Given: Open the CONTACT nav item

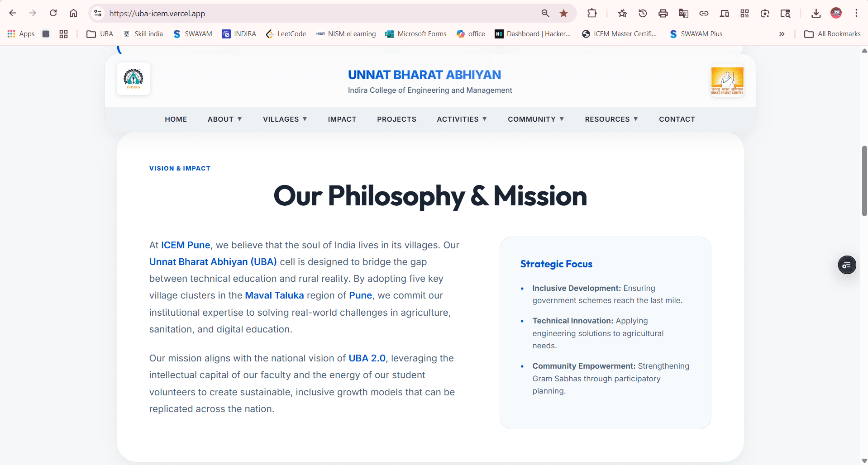Looking at the screenshot, I should [x=677, y=119].
